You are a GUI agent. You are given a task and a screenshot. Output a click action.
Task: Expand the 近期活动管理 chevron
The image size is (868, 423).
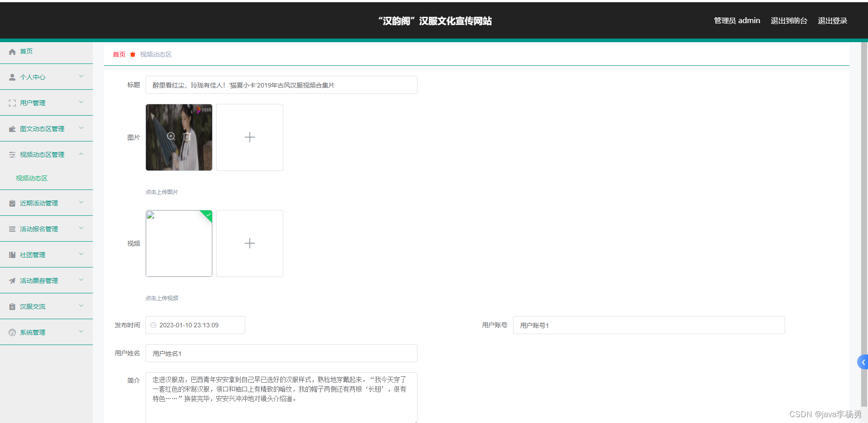click(81, 202)
